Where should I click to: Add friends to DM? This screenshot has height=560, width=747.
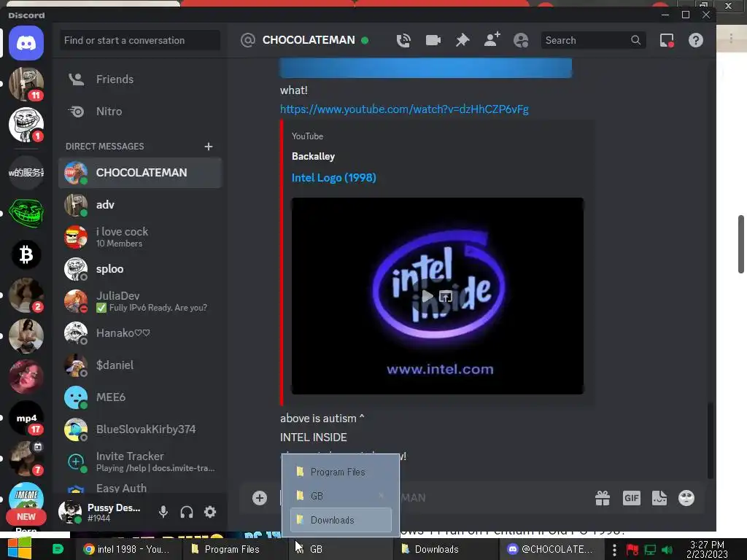[492, 40]
